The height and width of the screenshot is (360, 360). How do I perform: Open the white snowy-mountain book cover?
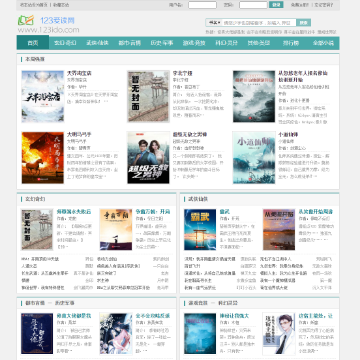point(43,96)
